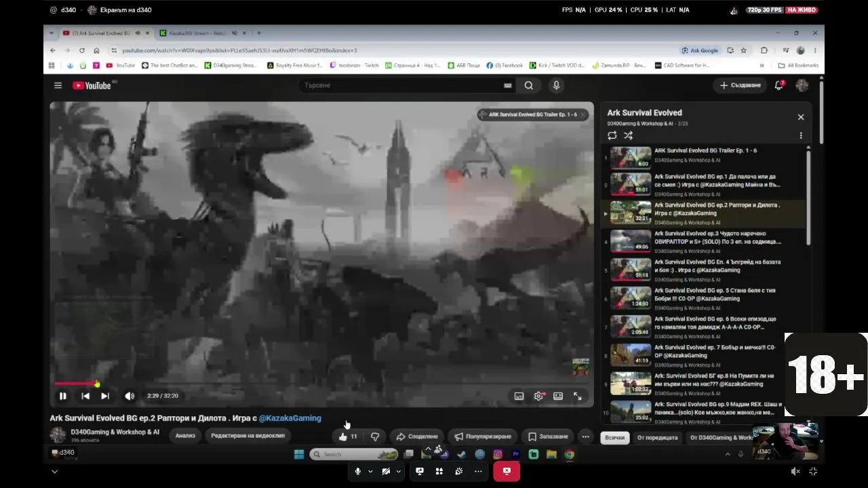Click the Ask Google button
868x488 pixels.
pos(700,50)
